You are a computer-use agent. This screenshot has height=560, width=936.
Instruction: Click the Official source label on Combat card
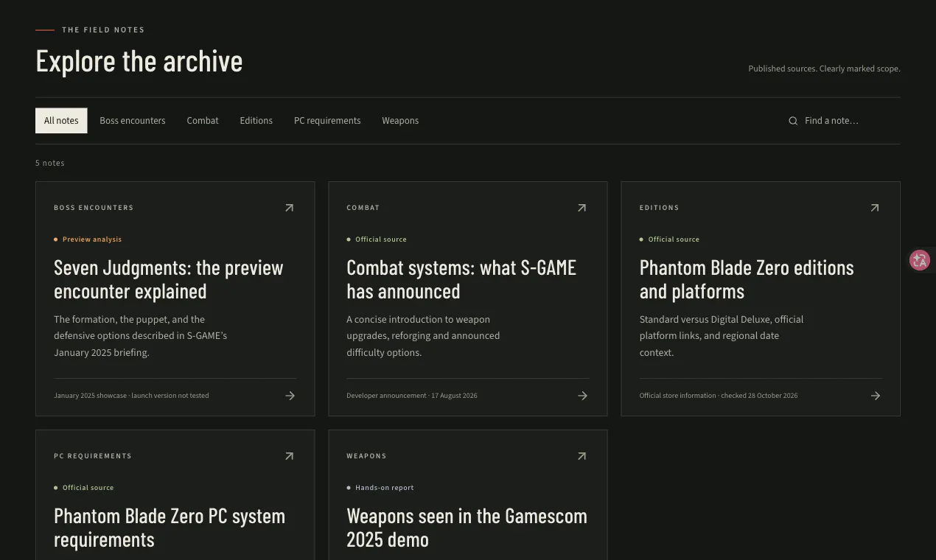pos(381,239)
